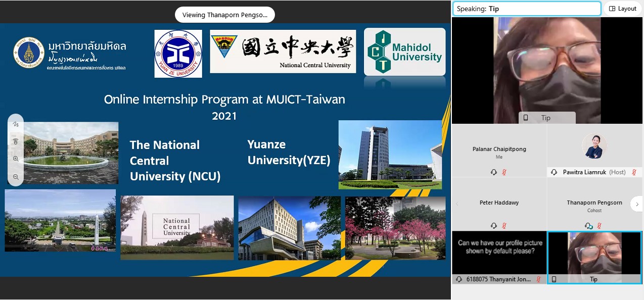The image size is (644, 300).
Task: Click the headset icon beside Pawitra Liamruk
Action: (x=554, y=172)
